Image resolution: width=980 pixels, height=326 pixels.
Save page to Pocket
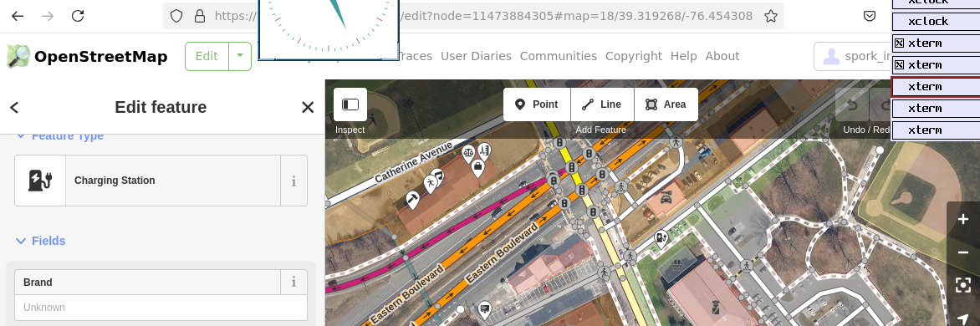click(x=870, y=16)
